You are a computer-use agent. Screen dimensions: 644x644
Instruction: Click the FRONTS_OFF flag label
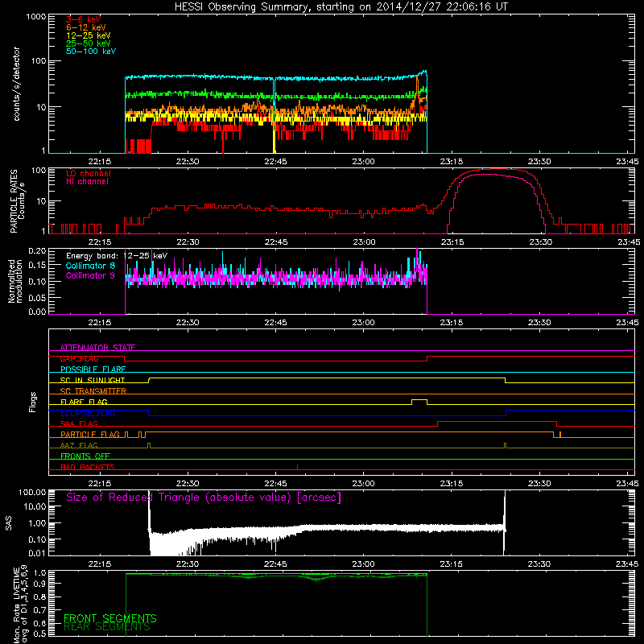[85, 456]
